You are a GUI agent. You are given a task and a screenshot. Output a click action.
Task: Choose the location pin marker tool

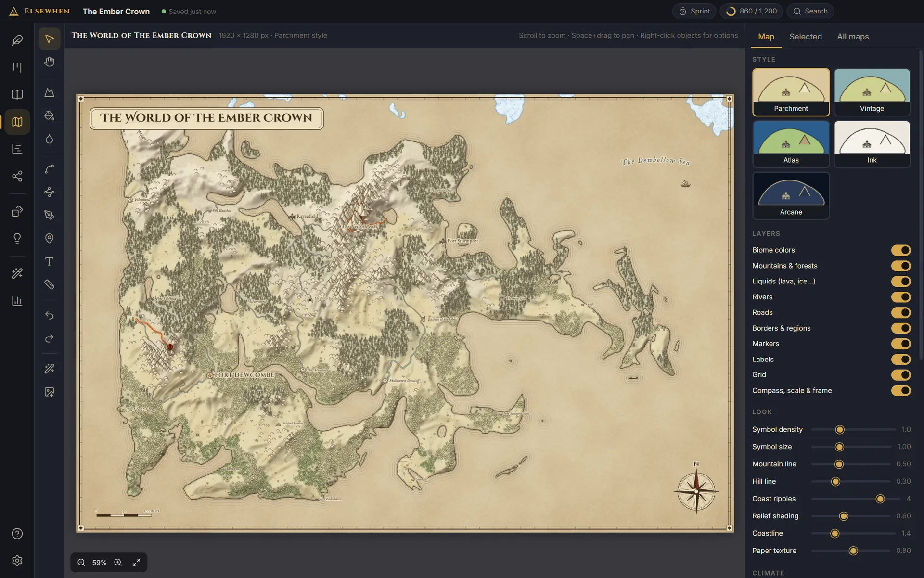pos(49,238)
